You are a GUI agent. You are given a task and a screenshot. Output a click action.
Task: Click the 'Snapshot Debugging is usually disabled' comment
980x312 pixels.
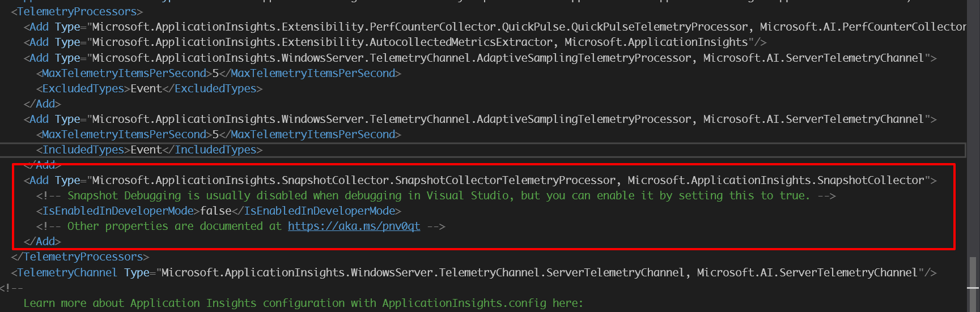coord(436,195)
